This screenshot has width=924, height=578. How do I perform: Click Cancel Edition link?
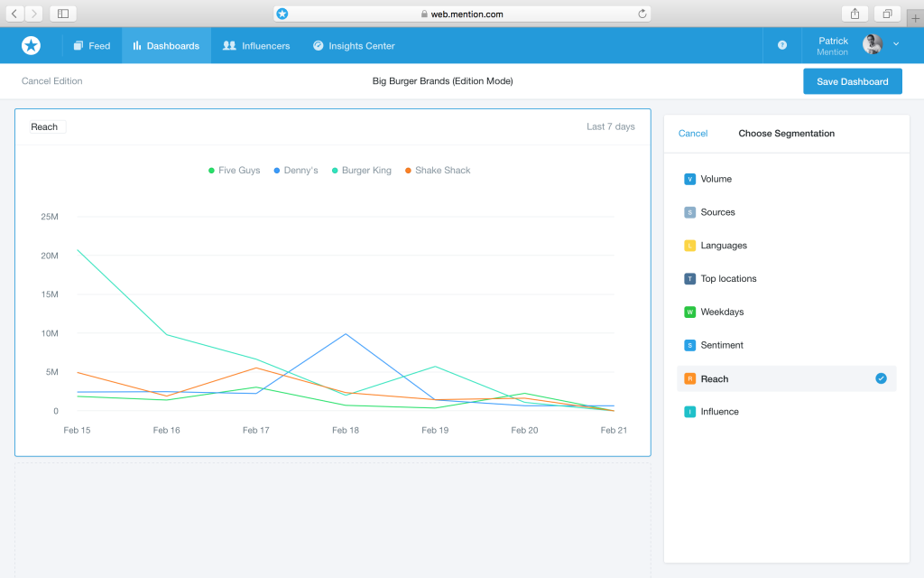point(51,80)
